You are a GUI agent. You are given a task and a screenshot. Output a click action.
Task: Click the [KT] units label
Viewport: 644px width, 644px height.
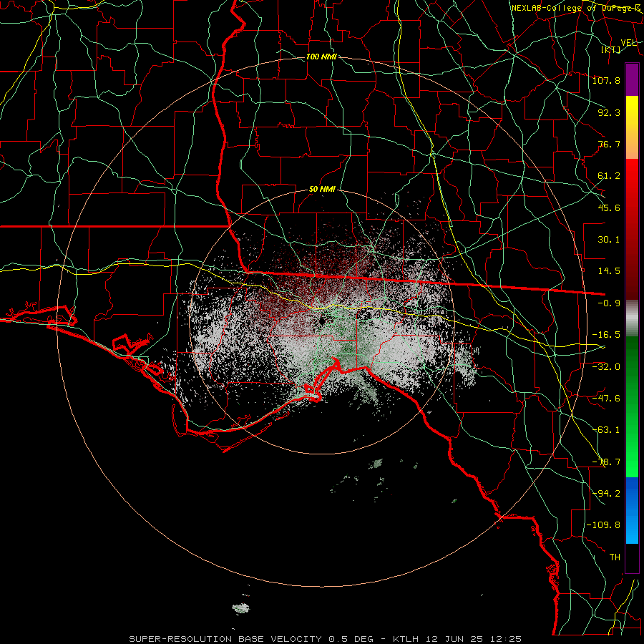611,49
